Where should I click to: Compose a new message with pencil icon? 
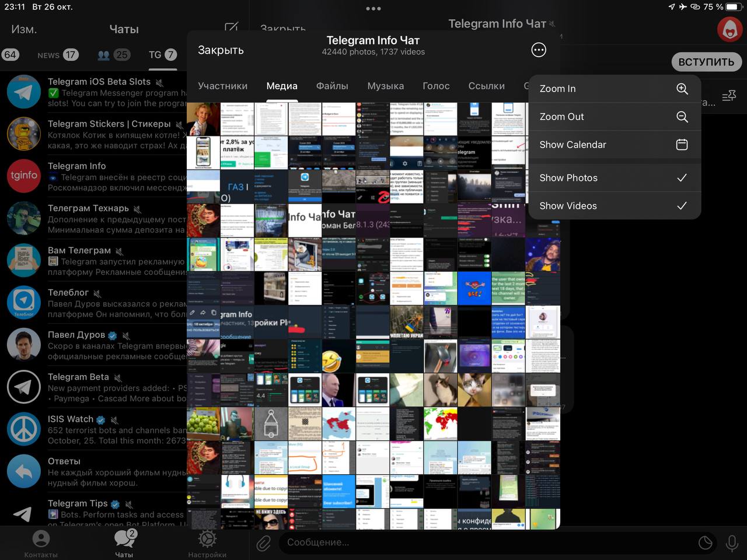pyautogui.click(x=232, y=28)
